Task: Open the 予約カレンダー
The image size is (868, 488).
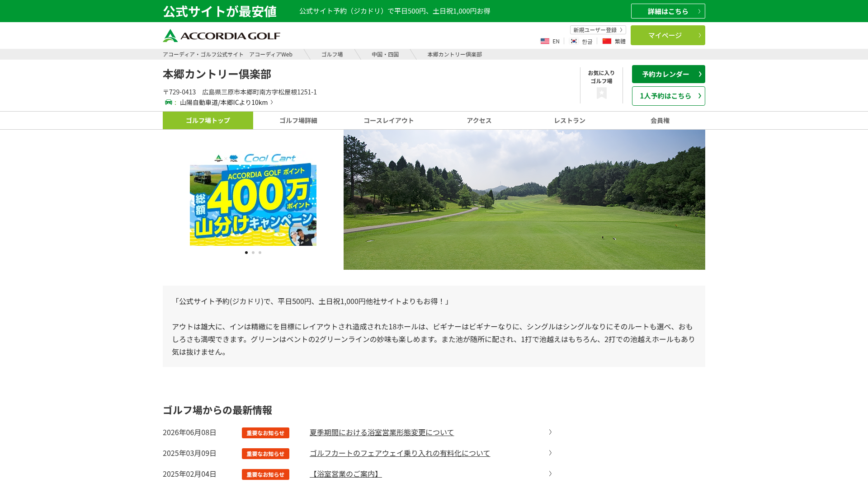Action: point(669,74)
